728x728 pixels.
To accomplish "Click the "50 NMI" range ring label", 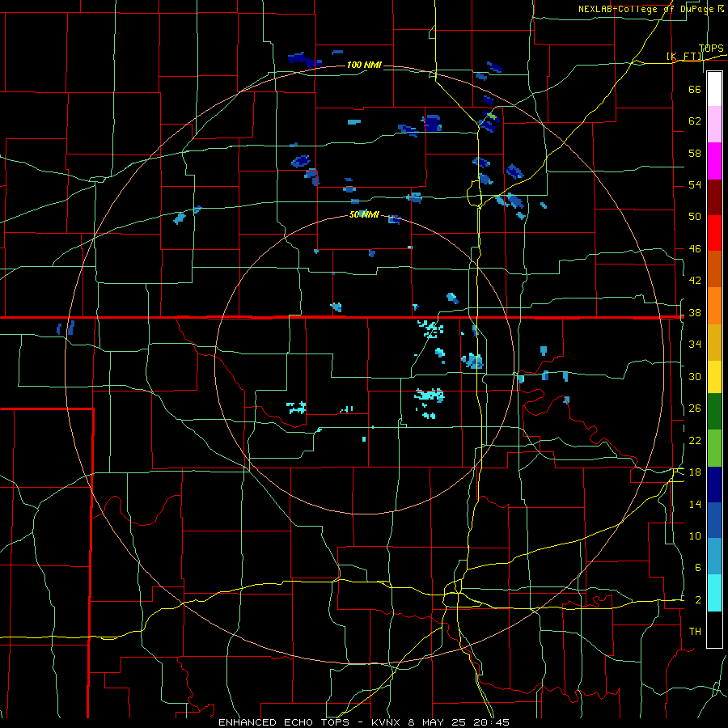I will point(364,214).
